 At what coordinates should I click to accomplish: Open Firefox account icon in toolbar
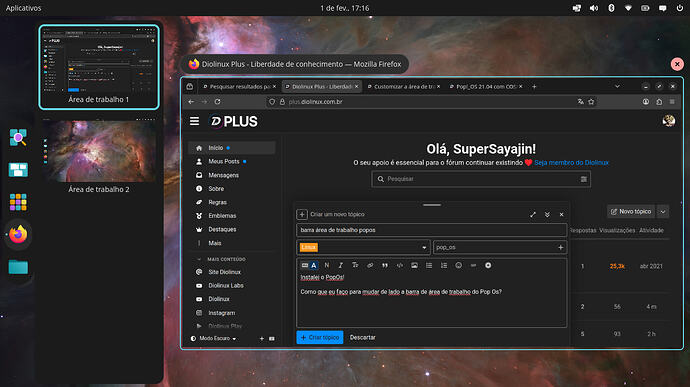click(646, 102)
